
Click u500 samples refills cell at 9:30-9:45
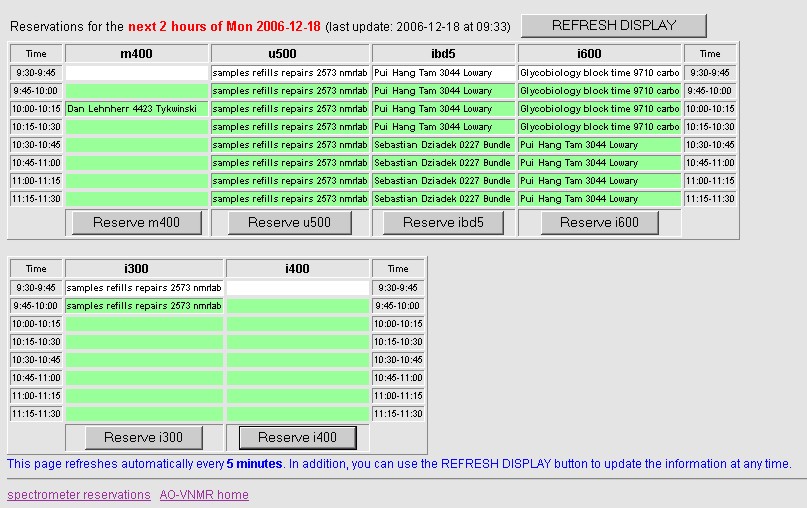(x=290, y=73)
